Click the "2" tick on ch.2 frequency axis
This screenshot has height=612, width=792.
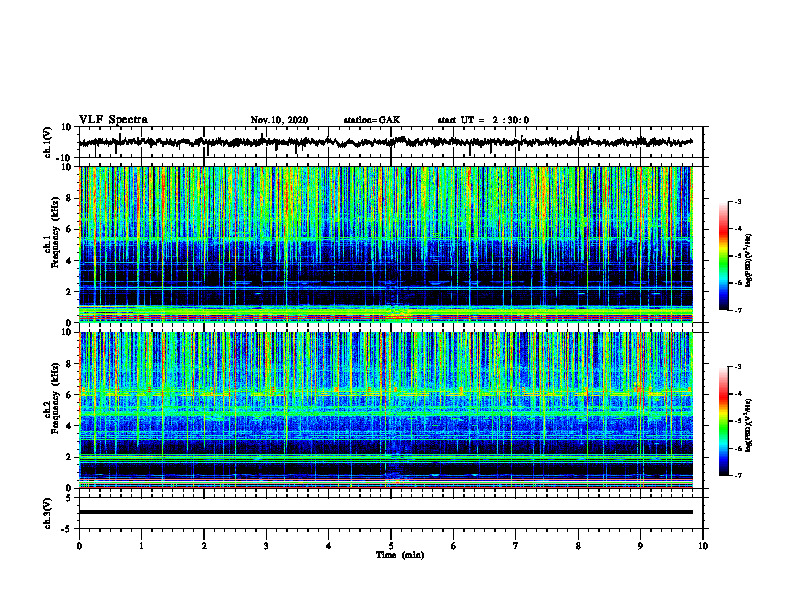pyautogui.click(x=69, y=457)
